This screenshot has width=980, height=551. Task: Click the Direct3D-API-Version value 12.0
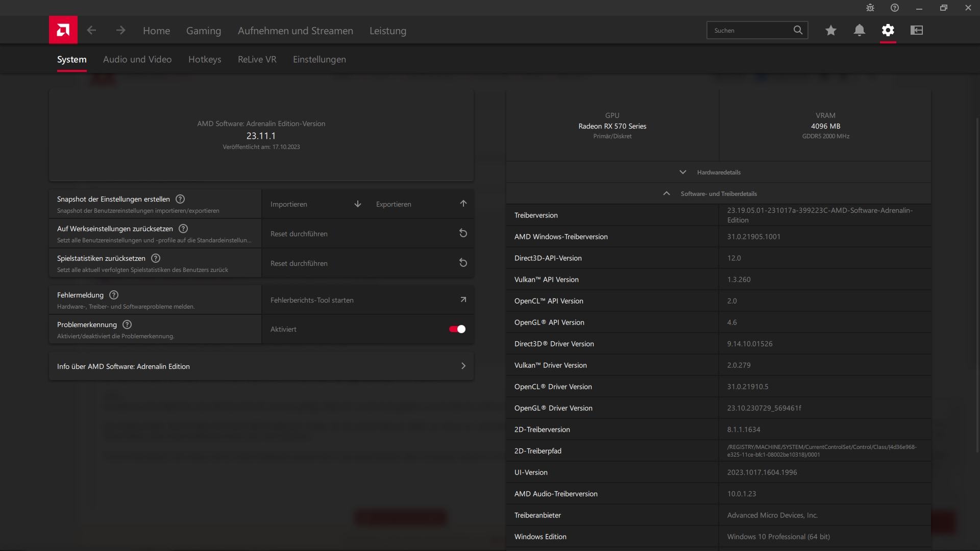734,258
